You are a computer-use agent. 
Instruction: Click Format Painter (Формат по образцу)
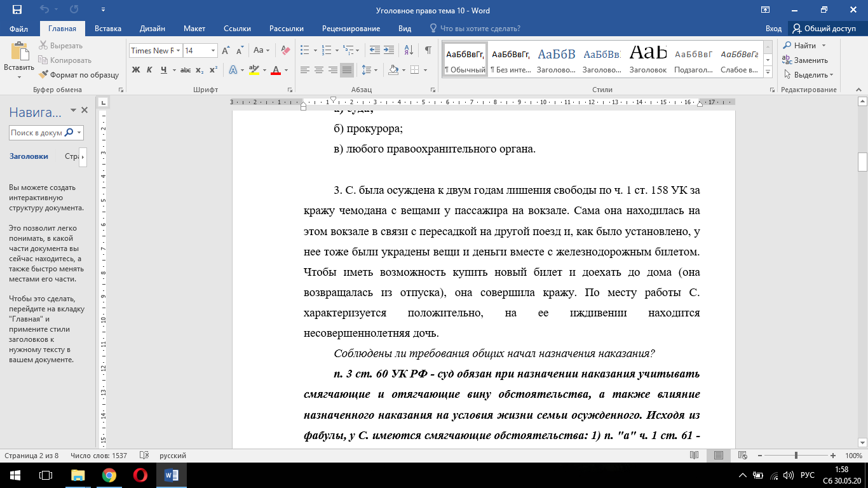coord(79,74)
